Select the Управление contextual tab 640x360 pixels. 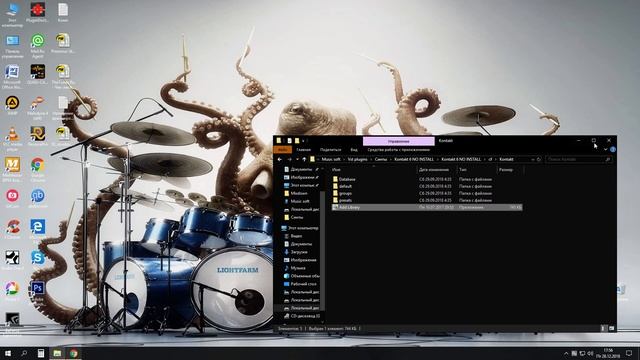[399, 141]
